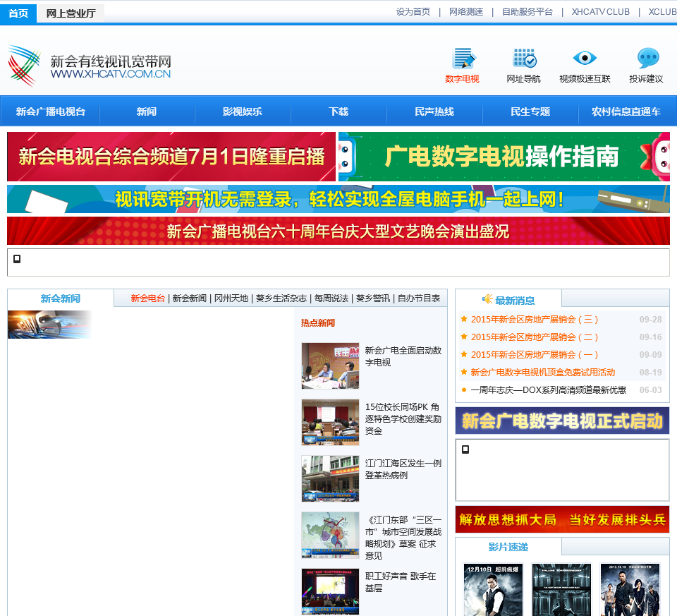Open the 民生专题 navigation menu

click(x=530, y=111)
